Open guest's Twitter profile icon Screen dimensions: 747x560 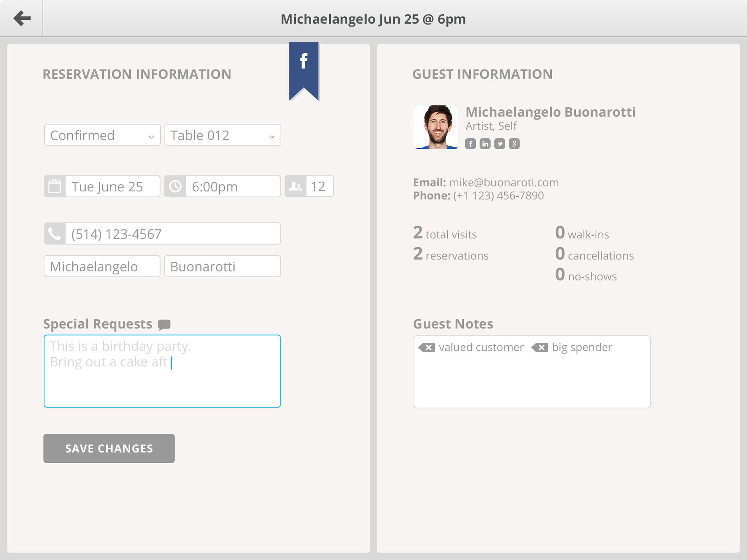(x=500, y=144)
